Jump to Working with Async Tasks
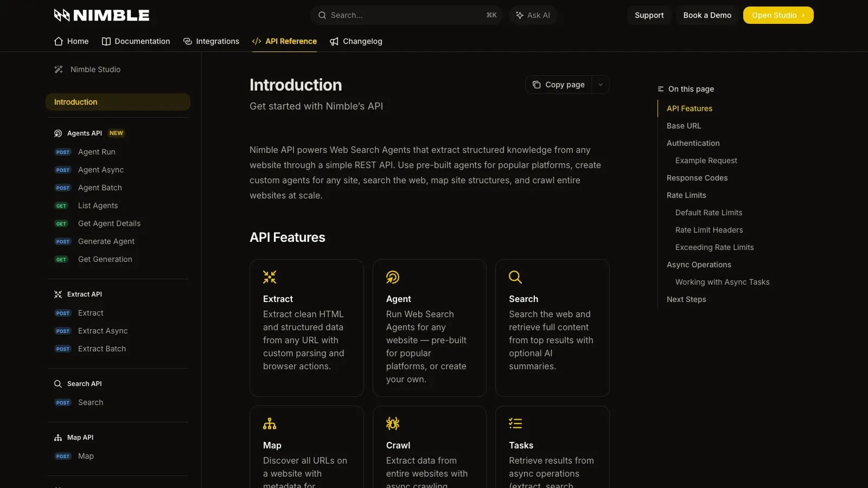The image size is (868, 488). [x=723, y=282]
